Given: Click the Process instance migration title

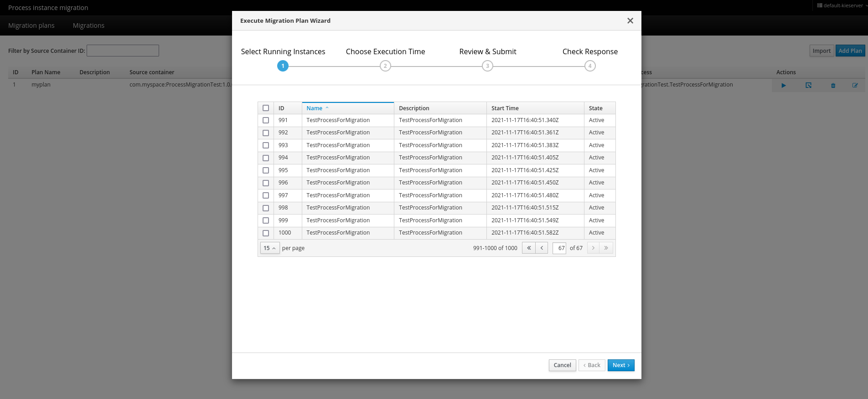Looking at the screenshot, I should click(x=48, y=8).
